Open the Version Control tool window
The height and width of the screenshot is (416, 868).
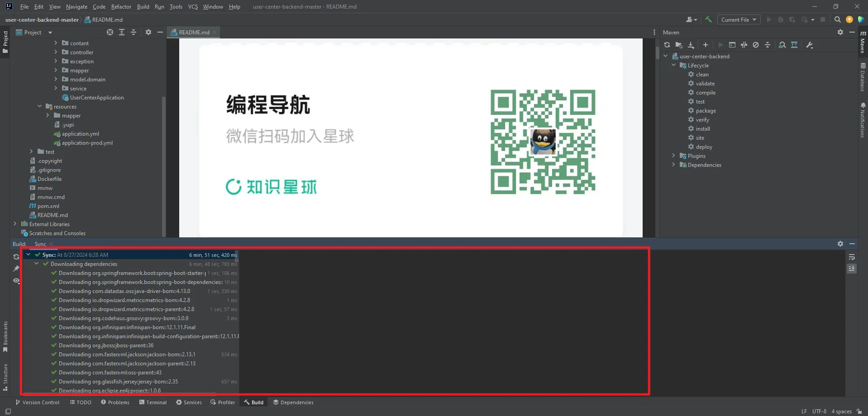pyautogui.click(x=37, y=402)
